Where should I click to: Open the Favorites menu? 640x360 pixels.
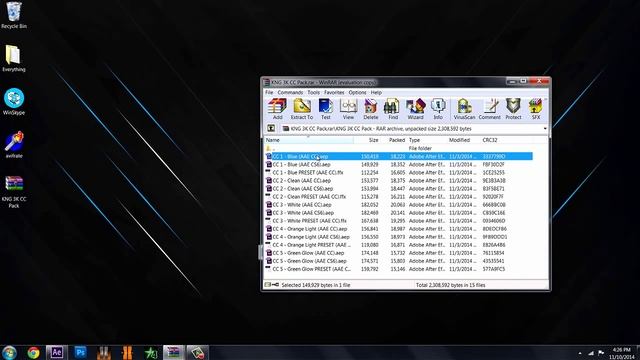pos(334,93)
